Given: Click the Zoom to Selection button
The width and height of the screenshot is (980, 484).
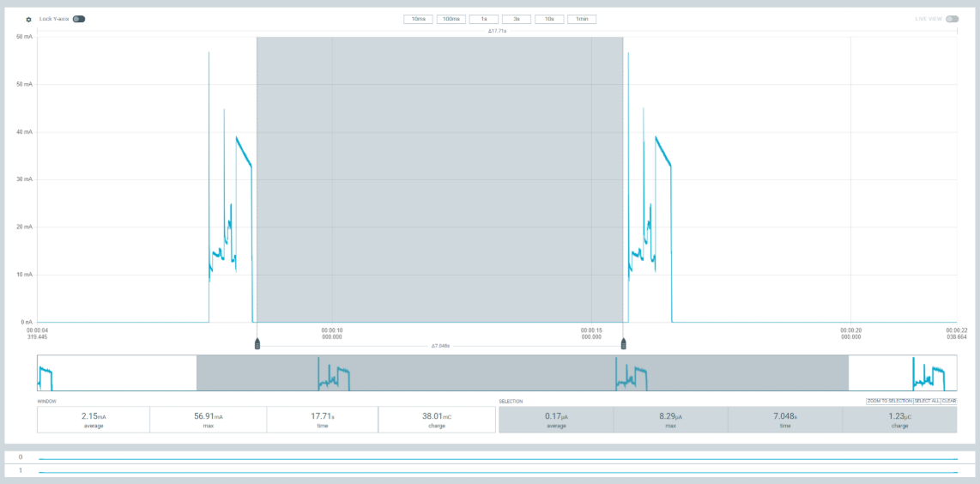Looking at the screenshot, I should tap(888, 401).
